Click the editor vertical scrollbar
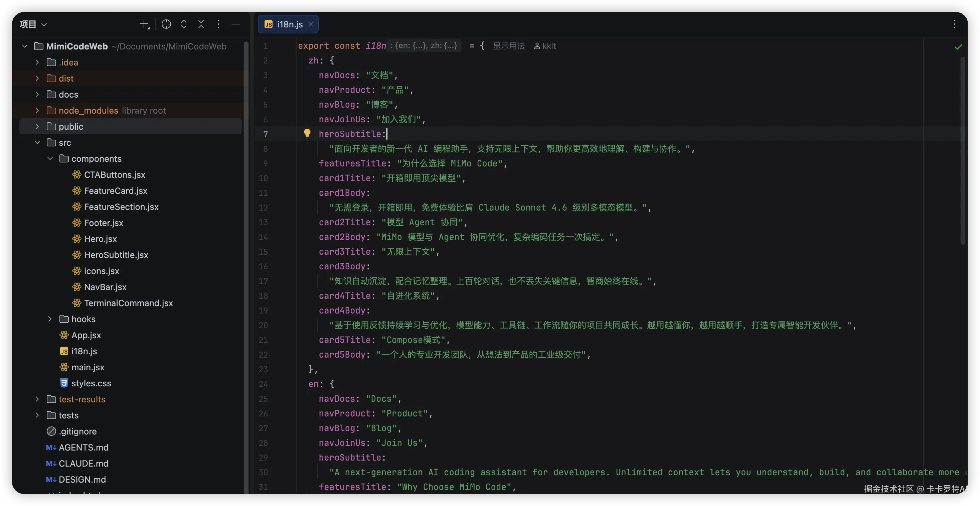Viewport: 980px width, 506px height. coord(963,150)
